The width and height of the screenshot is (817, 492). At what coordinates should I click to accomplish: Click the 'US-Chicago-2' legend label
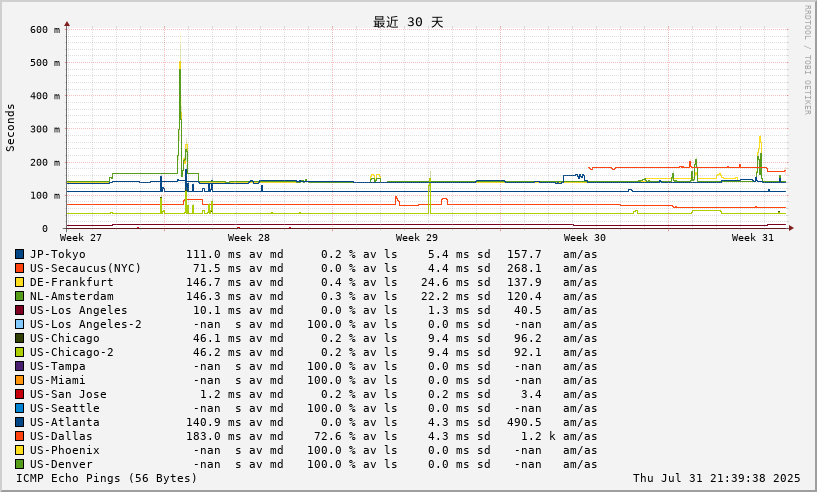pos(71,353)
